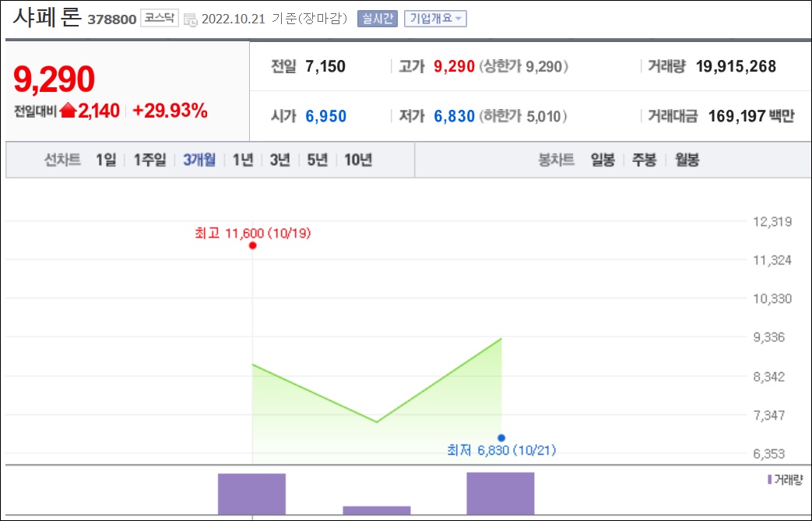The width and height of the screenshot is (812, 521).
Task: Select the 1년 line chart tab
Action: (242, 160)
